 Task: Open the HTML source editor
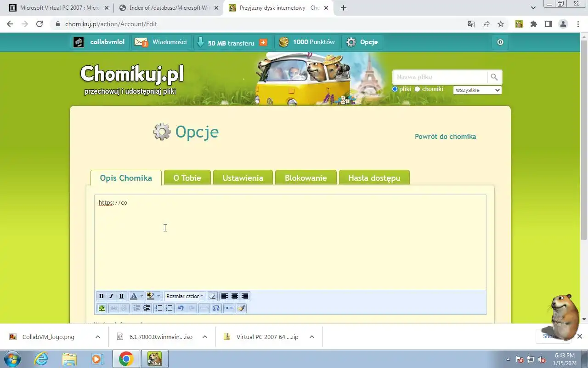pyautogui.click(x=229, y=308)
